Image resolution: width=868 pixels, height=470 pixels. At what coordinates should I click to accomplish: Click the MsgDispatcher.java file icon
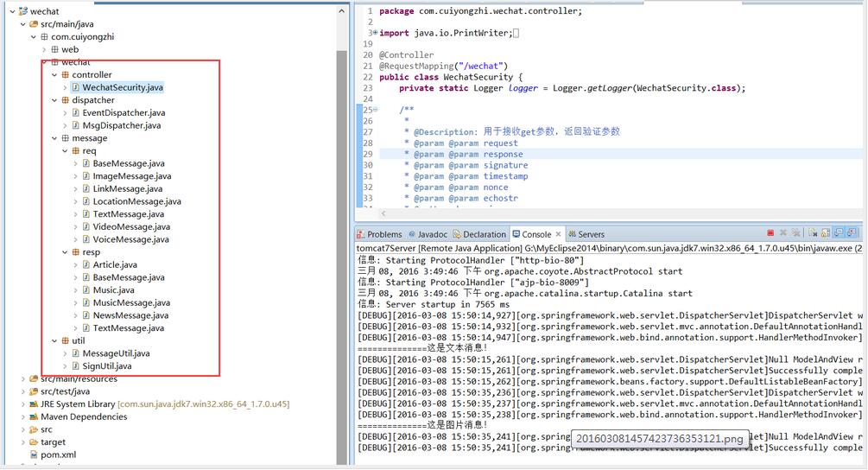(x=76, y=125)
